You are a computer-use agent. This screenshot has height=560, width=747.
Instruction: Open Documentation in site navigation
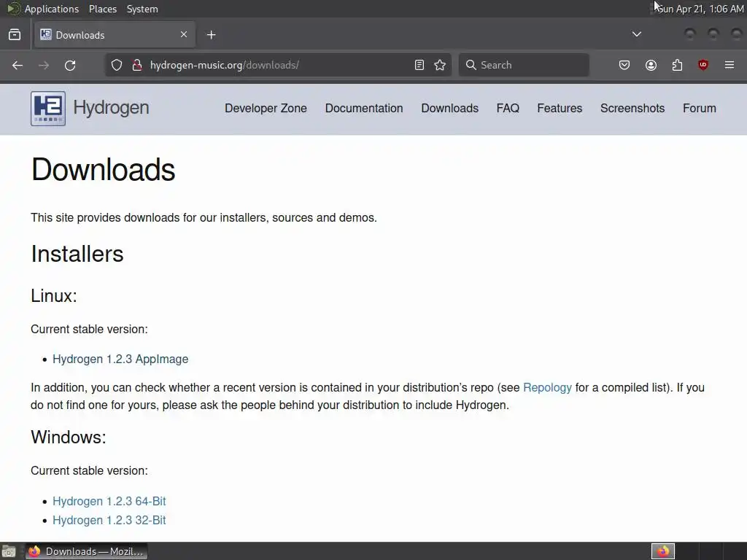pos(364,108)
